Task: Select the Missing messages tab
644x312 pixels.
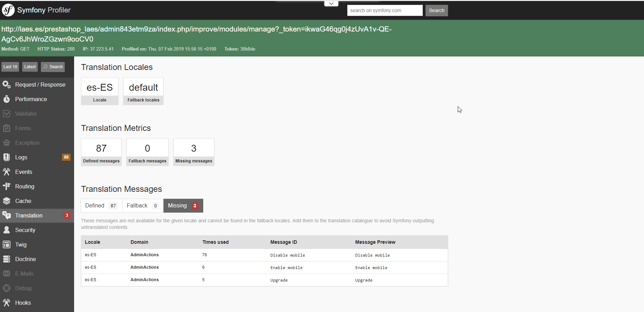Action: [x=183, y=206]
